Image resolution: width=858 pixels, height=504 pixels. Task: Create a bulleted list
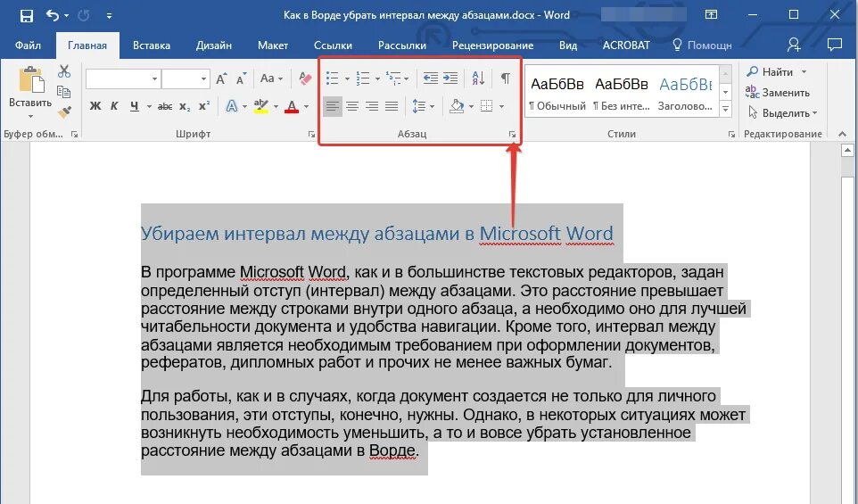[x=332, y=78]
